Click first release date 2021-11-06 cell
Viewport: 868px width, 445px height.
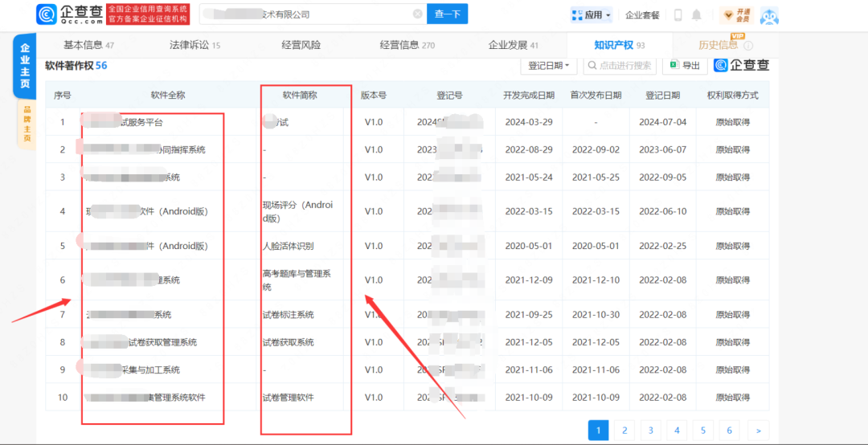click(596, 369)
